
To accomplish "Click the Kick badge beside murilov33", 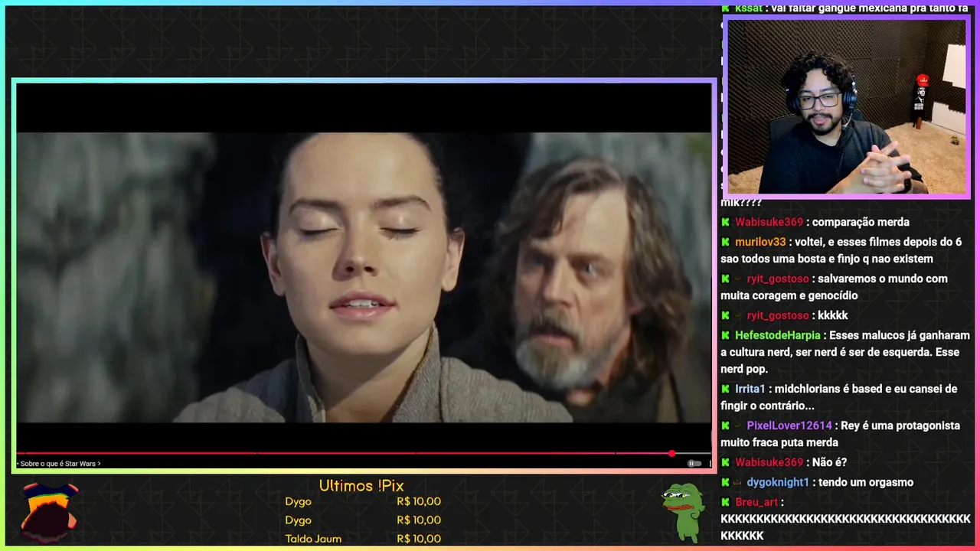I will click(725, 242).
